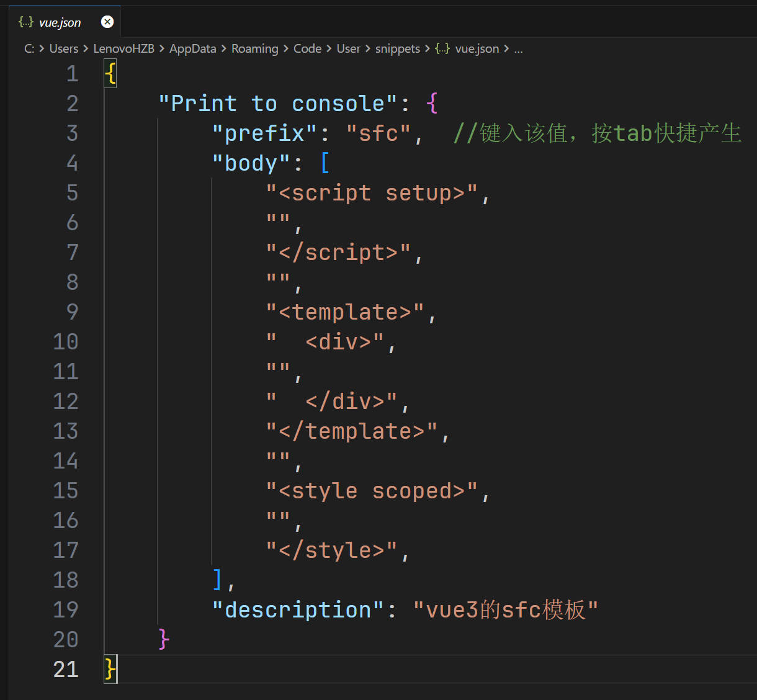
Task: Open the C: breadcrumb segment
Action: pos(29,48)
